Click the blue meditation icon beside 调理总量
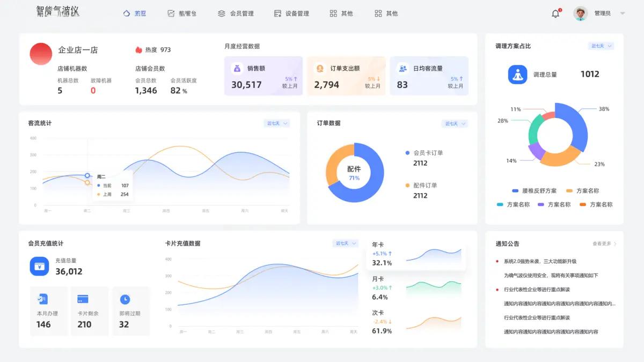The width and height of the screenshot is (644, 362). click(x=518, y=75)
